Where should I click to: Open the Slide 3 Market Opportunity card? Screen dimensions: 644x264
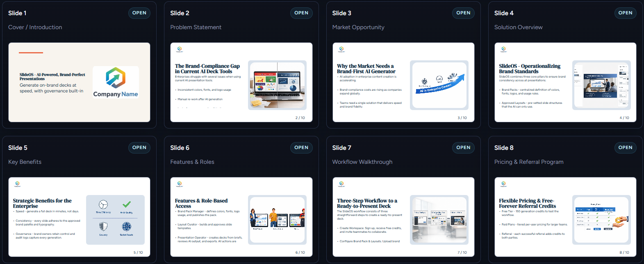(463, 13)
